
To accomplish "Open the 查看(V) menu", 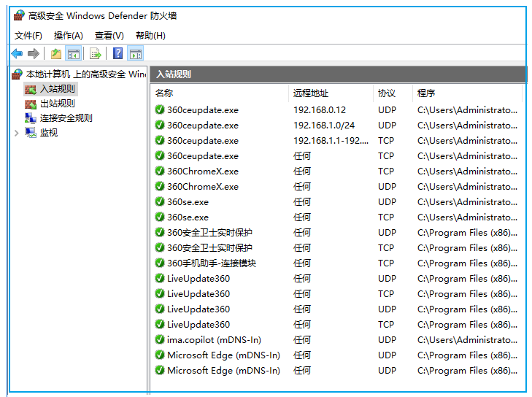I will [x=109, y=35].
